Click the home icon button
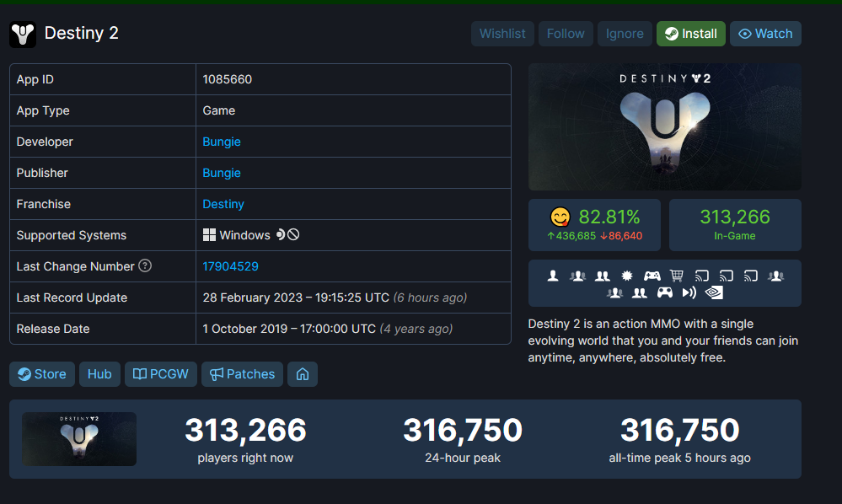 pos(302,374)
